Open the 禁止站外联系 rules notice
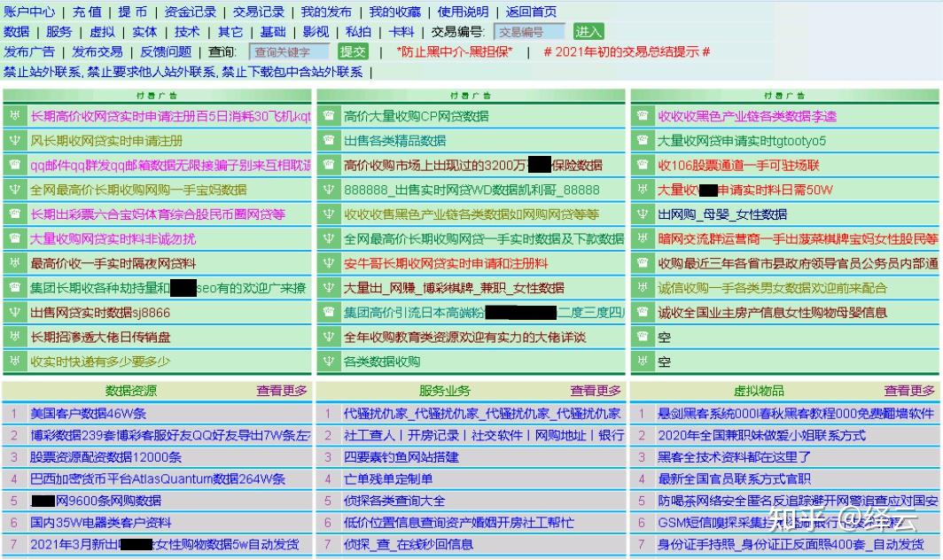Screen dimensions: 943x560 [183, 72]
